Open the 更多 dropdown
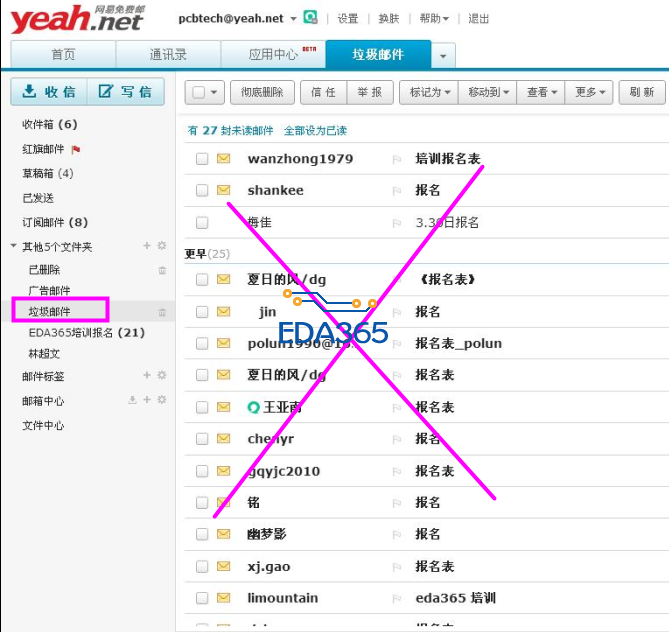 (589, 92)
